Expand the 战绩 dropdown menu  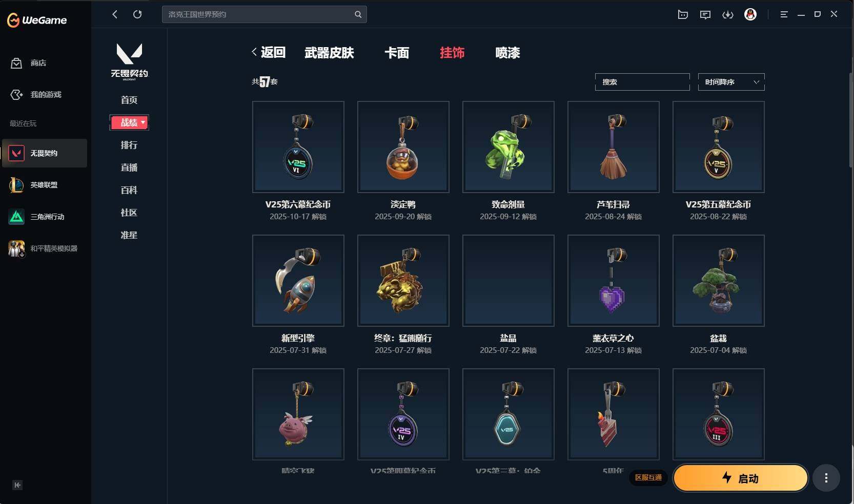point(129,122)
